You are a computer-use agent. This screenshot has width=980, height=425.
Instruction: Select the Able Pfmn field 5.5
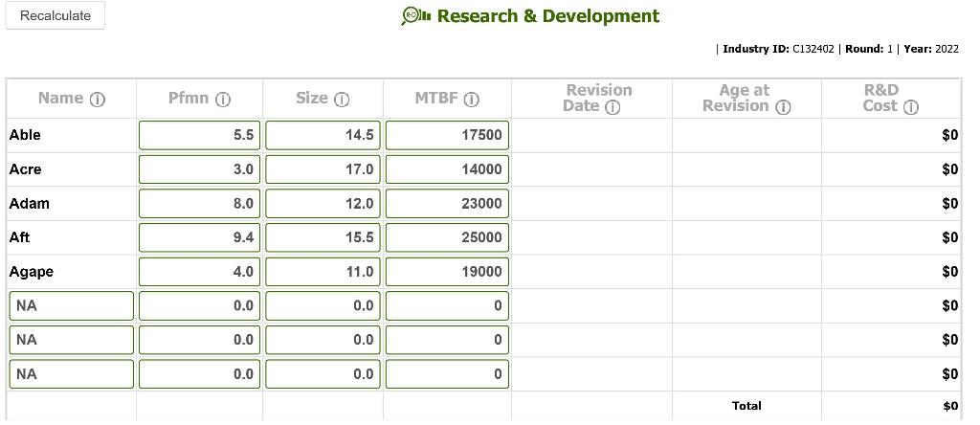(x=199, y=135)
